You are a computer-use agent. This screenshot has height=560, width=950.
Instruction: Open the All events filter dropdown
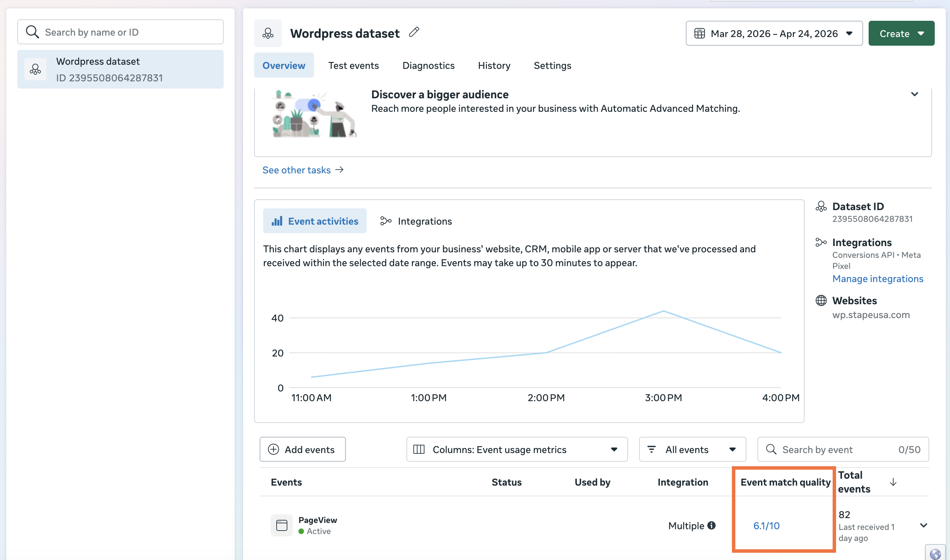(692, 450)
